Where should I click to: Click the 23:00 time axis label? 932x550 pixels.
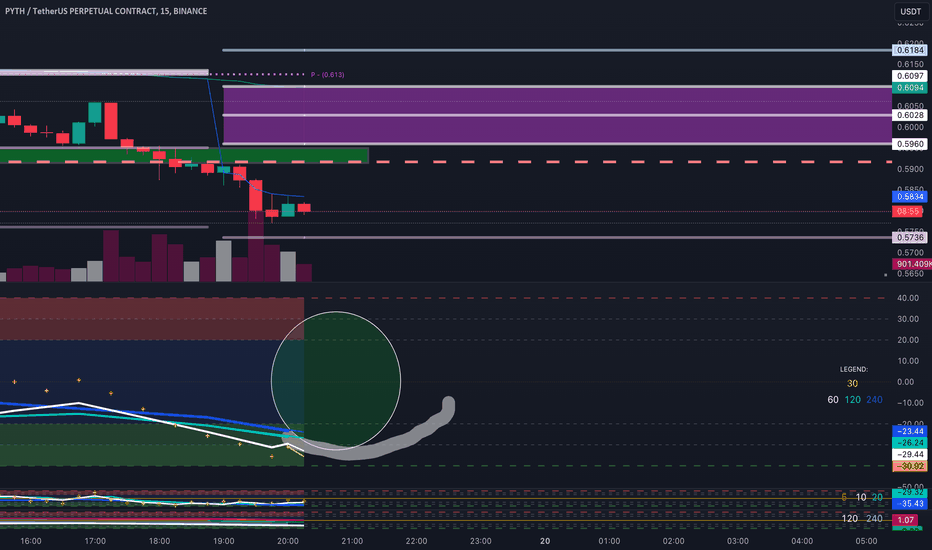click(480, 541)
